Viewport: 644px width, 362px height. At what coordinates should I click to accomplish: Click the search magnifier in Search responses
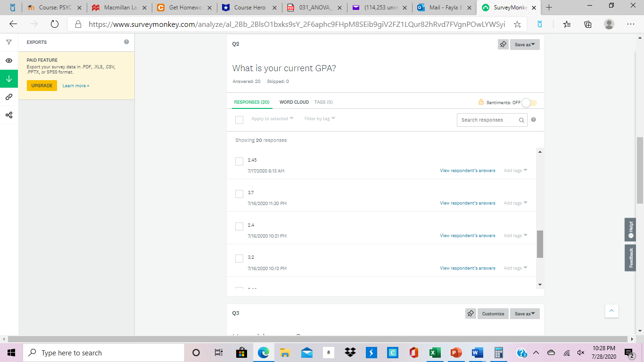coord(521,120)
